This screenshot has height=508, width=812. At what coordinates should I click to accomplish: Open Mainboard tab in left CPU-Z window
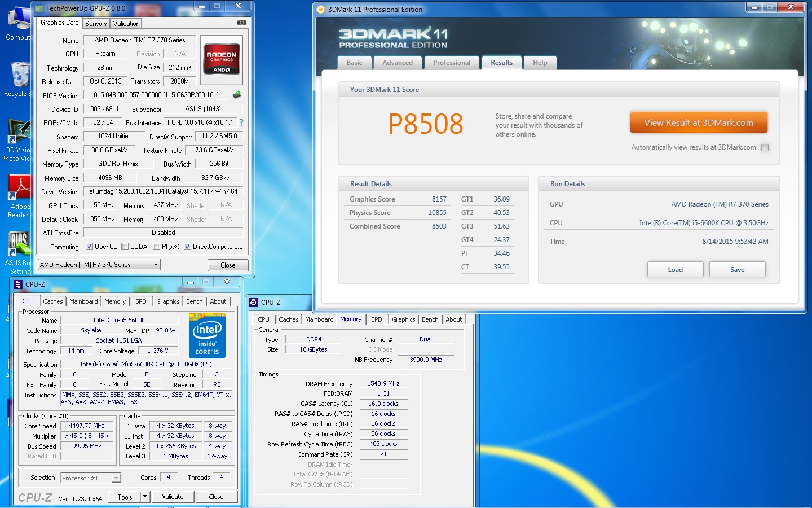tap(83, 301)
